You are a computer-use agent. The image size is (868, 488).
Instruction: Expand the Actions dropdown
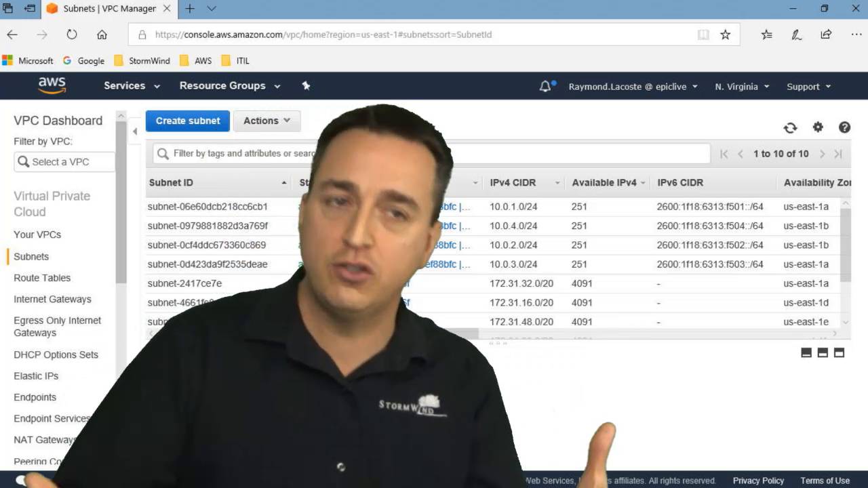(x=267, y=121)
